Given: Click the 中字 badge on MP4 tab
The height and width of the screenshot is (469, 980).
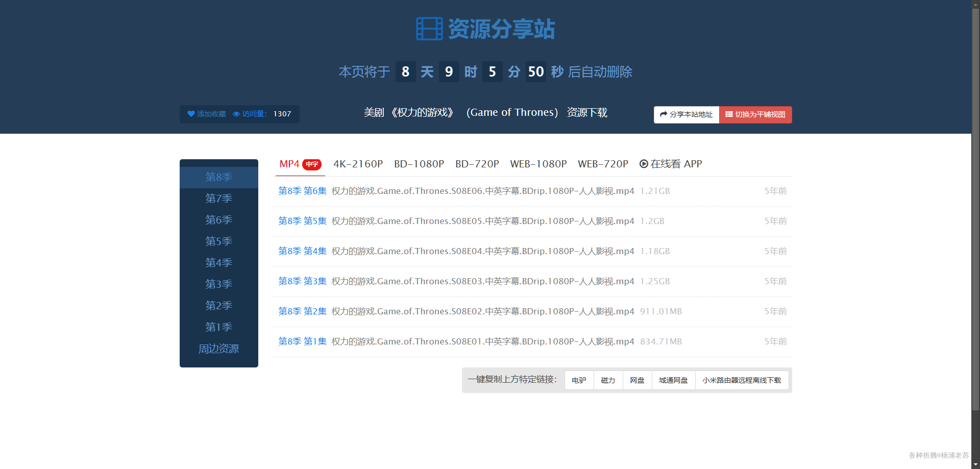Looking at the screenshot, I should pyautogui.click(x=312, y=164).
